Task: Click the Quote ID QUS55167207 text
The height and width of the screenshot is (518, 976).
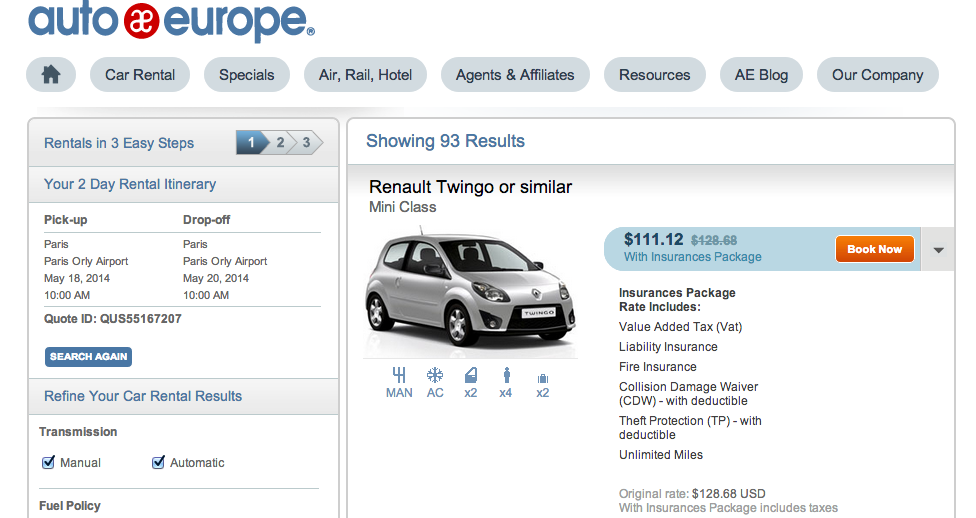Action: pyautogui.click(x=113, y=319)
